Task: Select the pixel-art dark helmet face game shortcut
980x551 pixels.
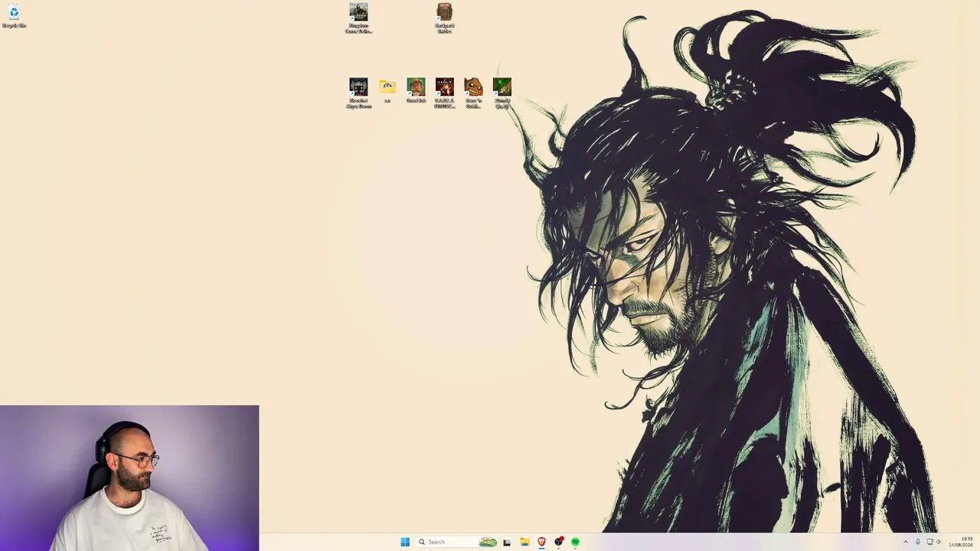Action: click(x=358, y=93)
